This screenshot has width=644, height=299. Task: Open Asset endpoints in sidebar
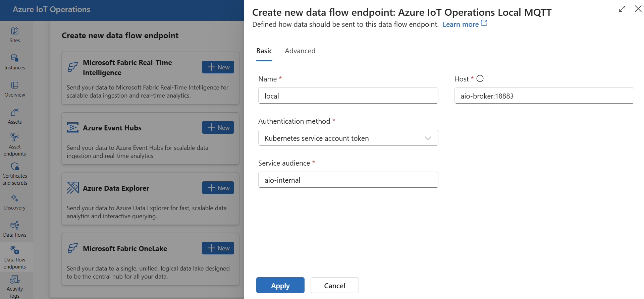click(x=15, y=144)
